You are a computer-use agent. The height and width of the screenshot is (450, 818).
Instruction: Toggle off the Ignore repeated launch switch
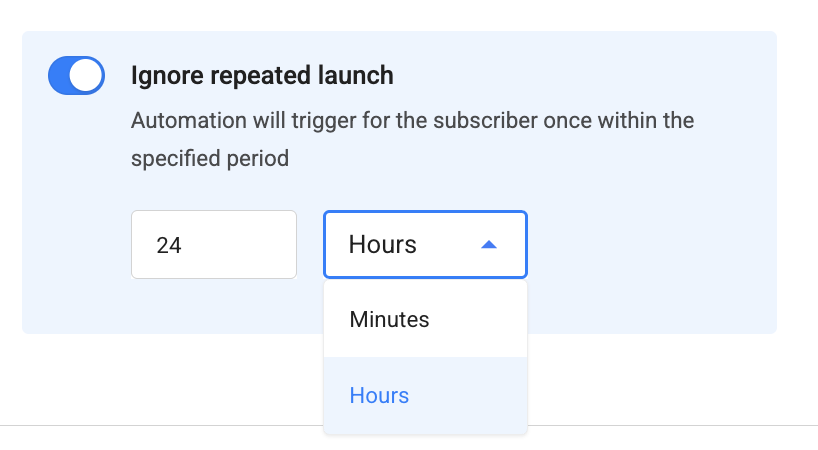77,76
